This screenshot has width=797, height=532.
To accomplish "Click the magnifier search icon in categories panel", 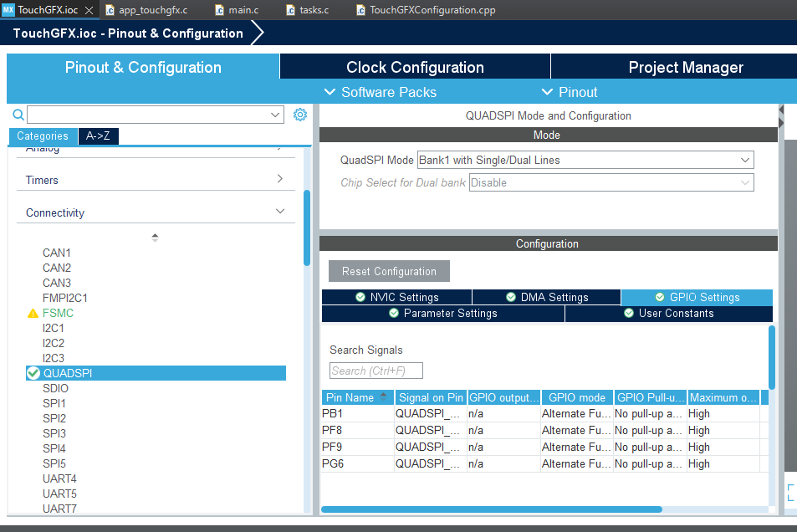I will 18,115.
